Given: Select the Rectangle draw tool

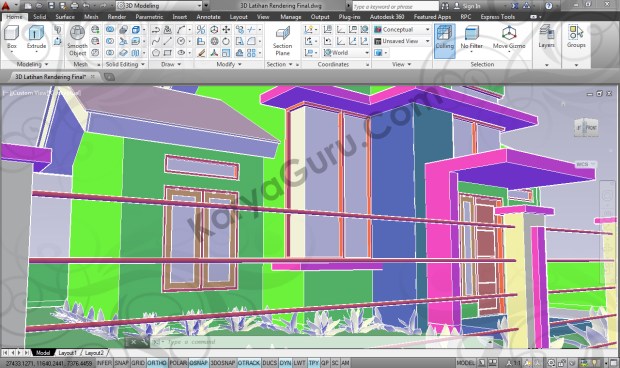Looking at the screenshot, I should (168, 53).
